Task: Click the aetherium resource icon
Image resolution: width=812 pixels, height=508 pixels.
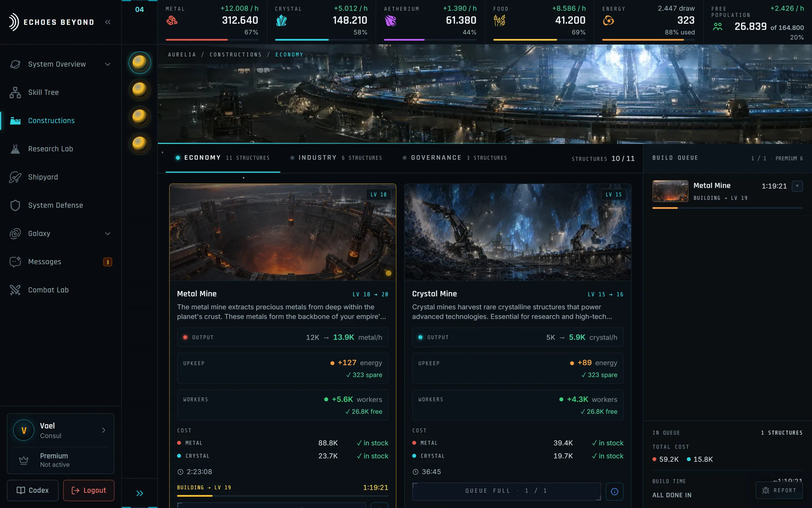Action: click(x=390, y=21)
